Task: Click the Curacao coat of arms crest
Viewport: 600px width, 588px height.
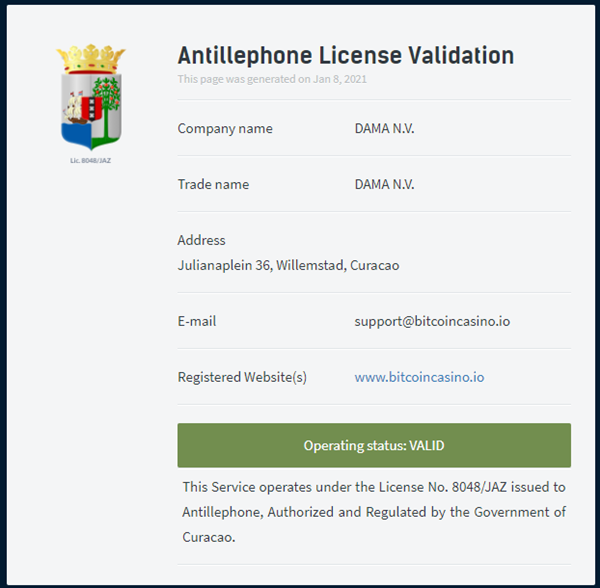Action: click(91, 97)
